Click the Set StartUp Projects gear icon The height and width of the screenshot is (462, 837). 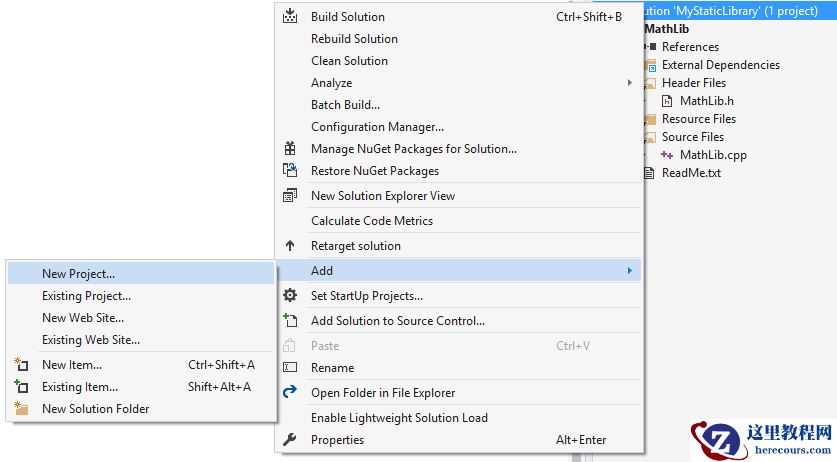290,295
